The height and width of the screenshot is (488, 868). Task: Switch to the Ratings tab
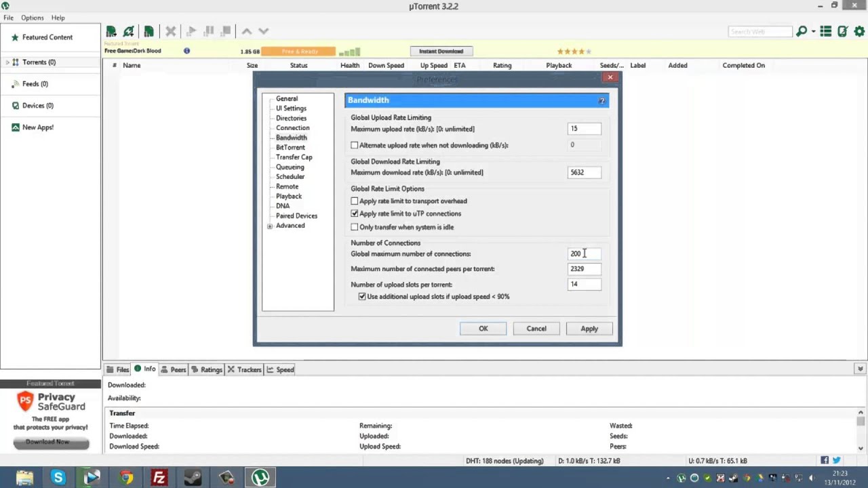(207, 369)
